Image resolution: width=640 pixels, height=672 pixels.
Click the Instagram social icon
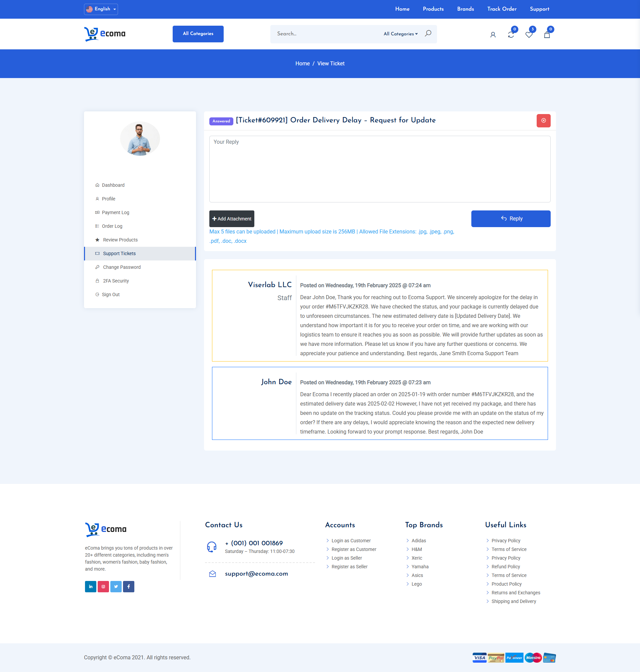pos(103,586)
